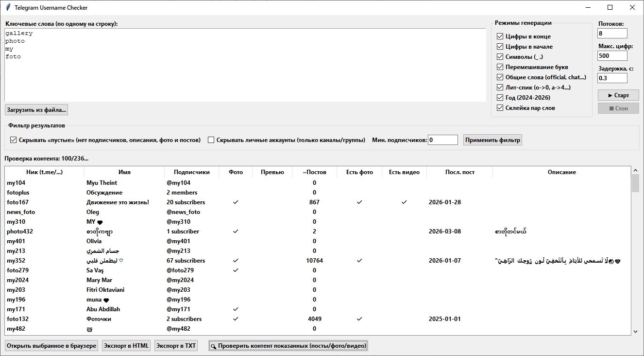This screenshot has width=644, height=356.
Task: Focus the "Мин. подписчиков" input field
Action: 443,140
